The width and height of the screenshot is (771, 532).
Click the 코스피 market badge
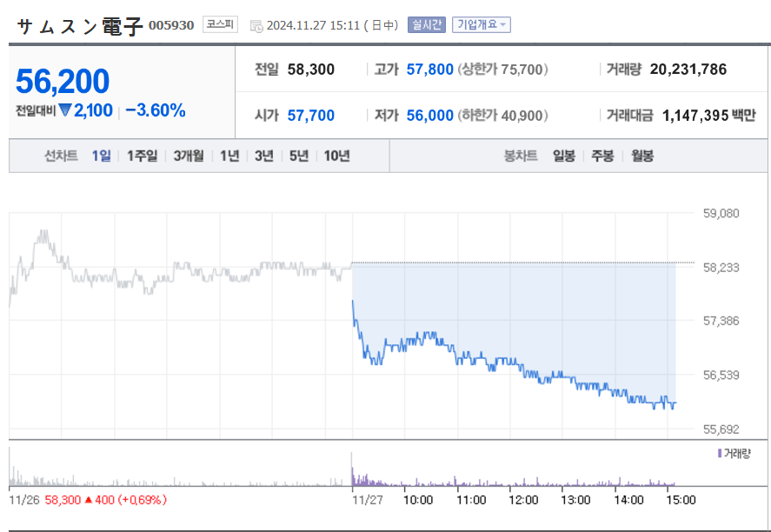coord(219,25)
